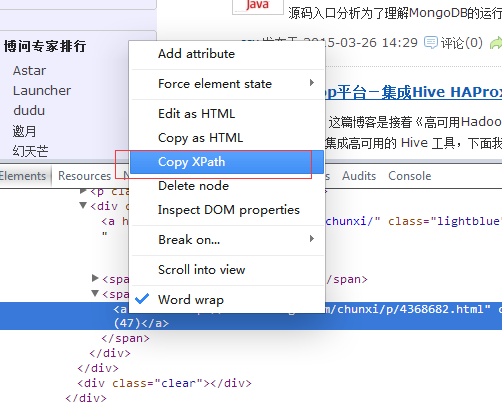The image size is (502, 402).
Task: Open the Break on... submenu arrow
Action: tap(312, 239)
